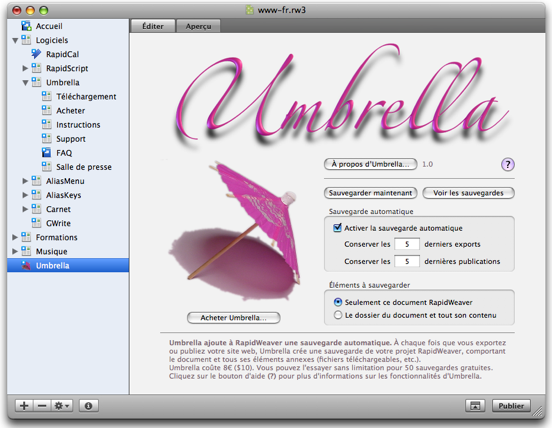Expand the AliasMenu tree item

[25, 181]
